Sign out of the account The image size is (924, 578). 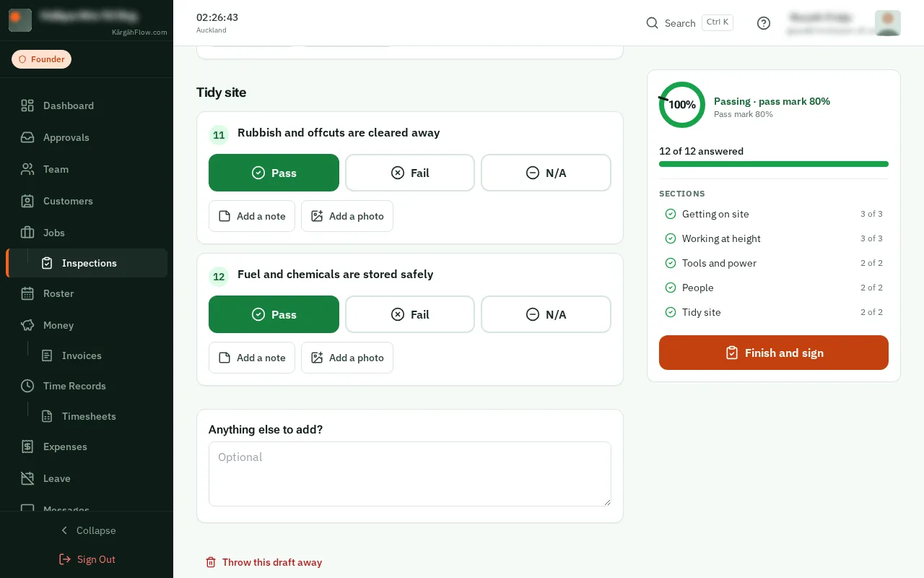click(87, 559)
